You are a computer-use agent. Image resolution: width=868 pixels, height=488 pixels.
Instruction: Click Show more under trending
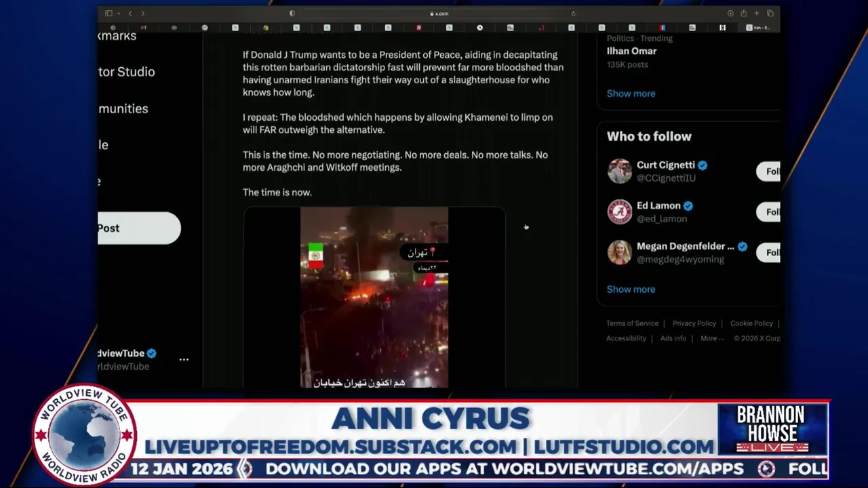click(x=631, y=94)
